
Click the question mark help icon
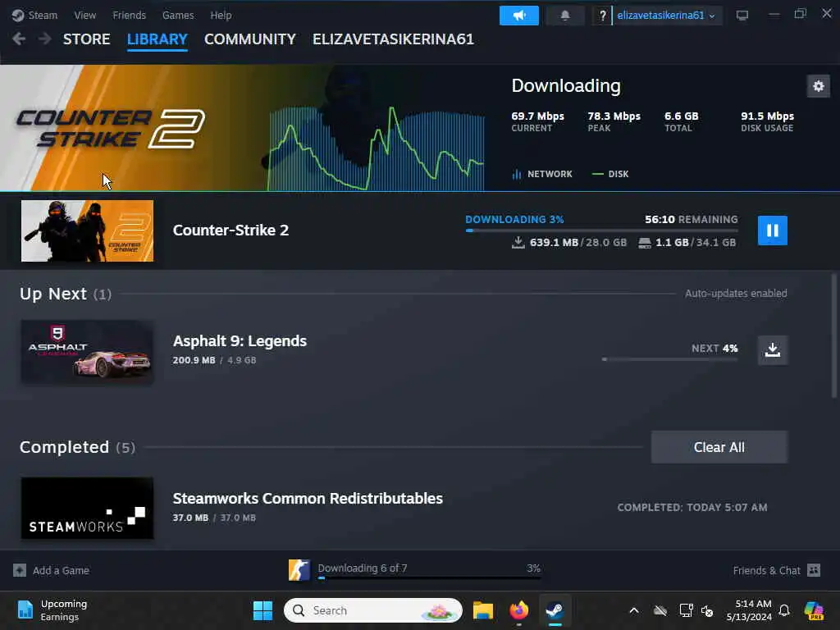pyautogui.click(x=602, y=16)
